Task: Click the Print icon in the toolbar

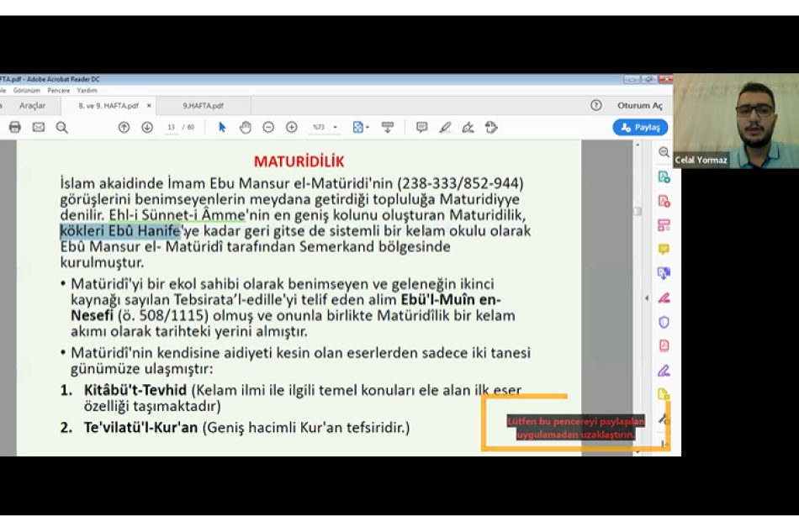Action: click(14, 127)
